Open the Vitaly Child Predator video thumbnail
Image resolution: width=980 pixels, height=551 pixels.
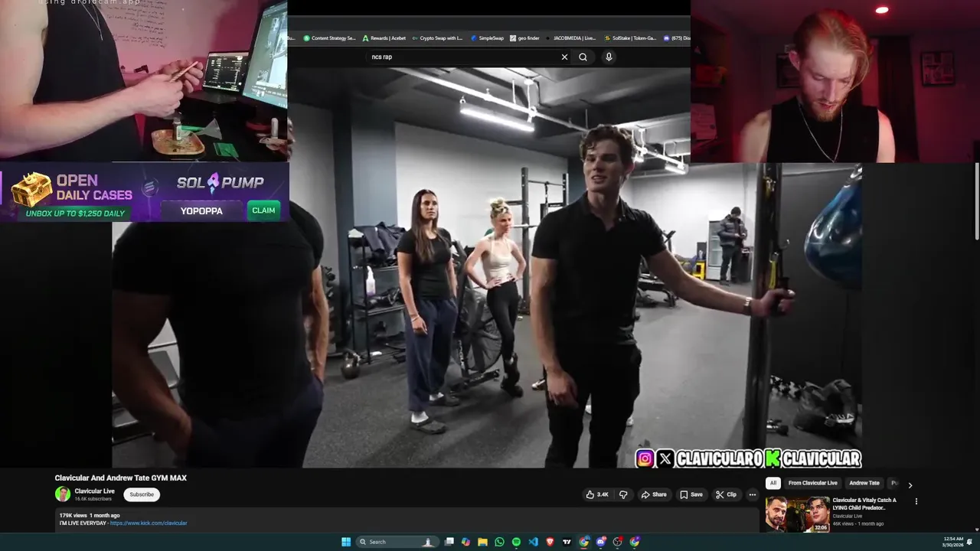pyautogui.click(x=798, y=514)
